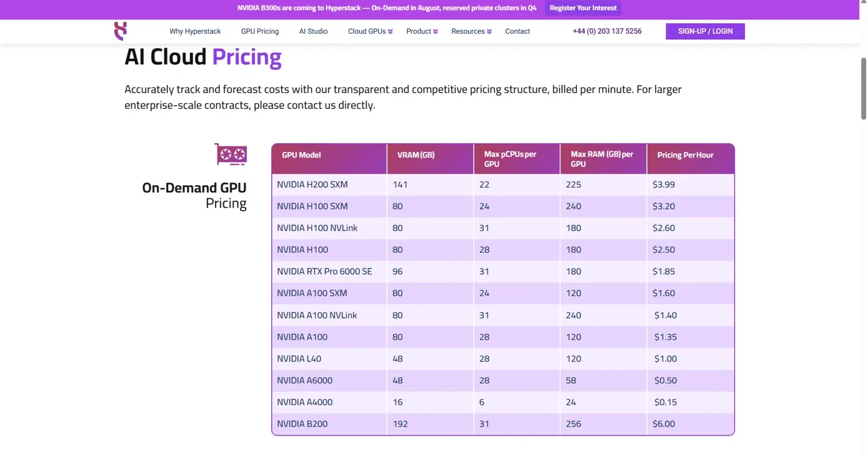
Task: Click the $1.00 price for NVIDIA L40
Action: 666,359
